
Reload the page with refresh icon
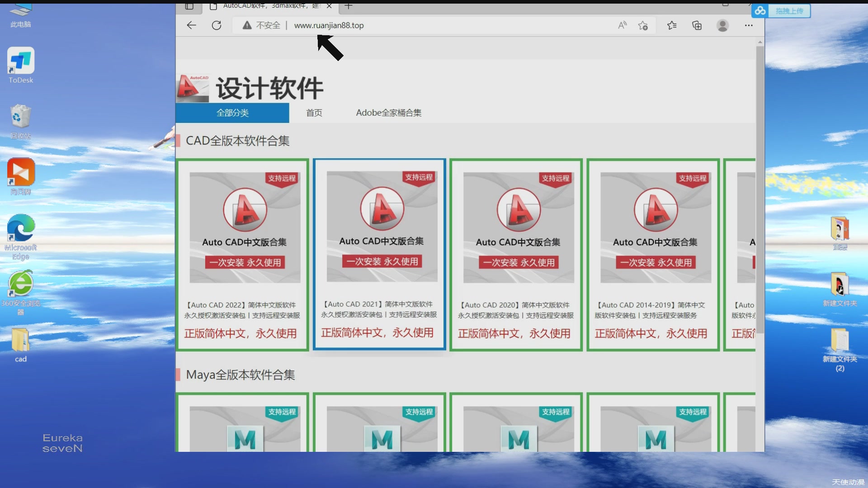tap(217, 25)
